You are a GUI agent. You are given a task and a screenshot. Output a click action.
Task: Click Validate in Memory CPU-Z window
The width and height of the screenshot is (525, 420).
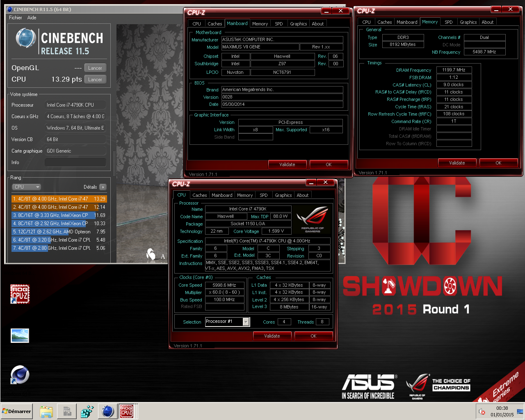pos(457,163)
